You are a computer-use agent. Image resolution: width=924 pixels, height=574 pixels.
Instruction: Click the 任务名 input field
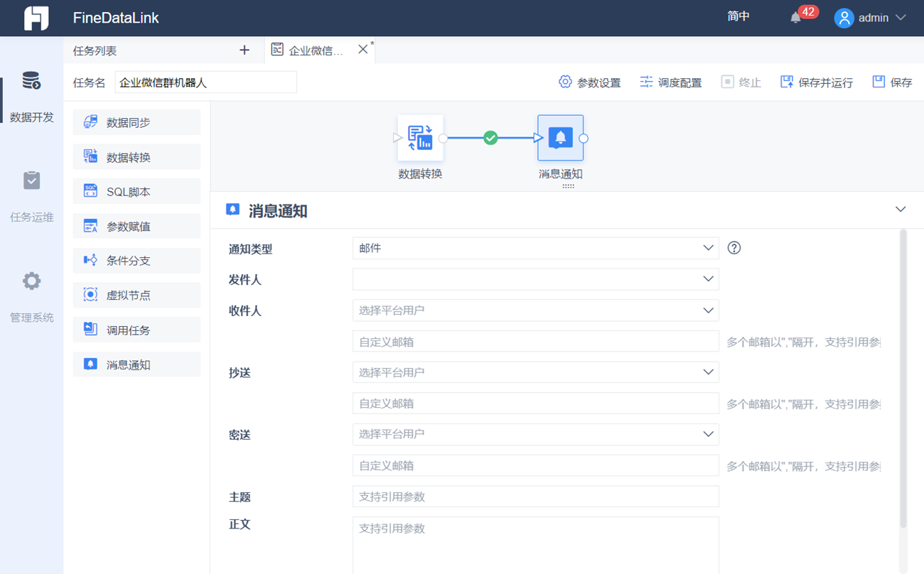205,82
